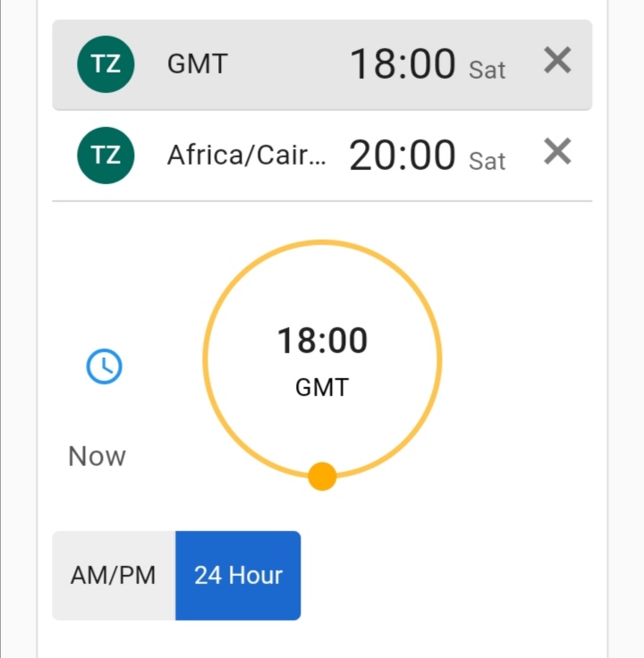This screenshot has height=658, width=644.
Task: Click the GMT name in the top row
Action: coord(198,64)
